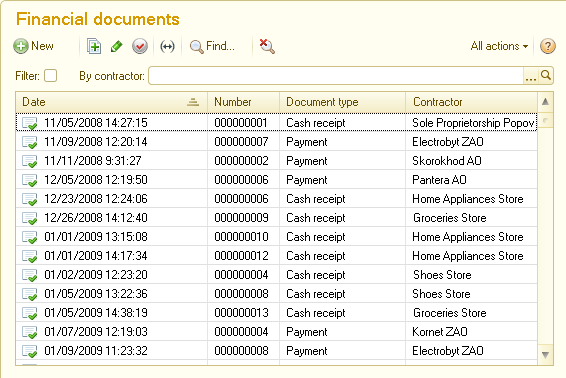
Task: Select document number 000000001
Action: point(241,123)
